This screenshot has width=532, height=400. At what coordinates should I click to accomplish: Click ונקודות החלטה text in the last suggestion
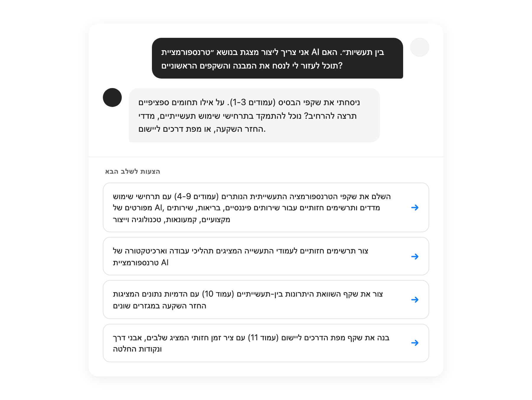click(137, 349)
